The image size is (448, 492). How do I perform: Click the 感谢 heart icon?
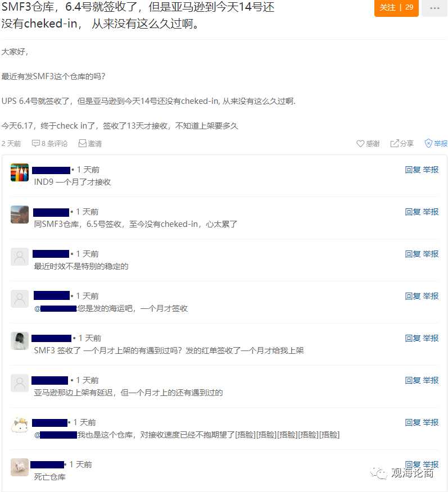(x=360, y=143)
